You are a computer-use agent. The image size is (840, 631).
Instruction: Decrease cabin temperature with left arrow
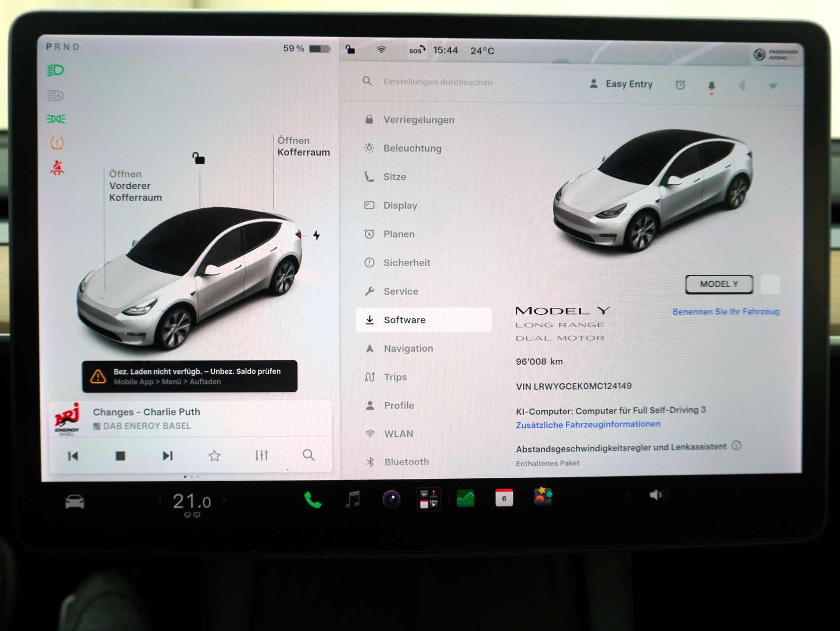point(159,501)
